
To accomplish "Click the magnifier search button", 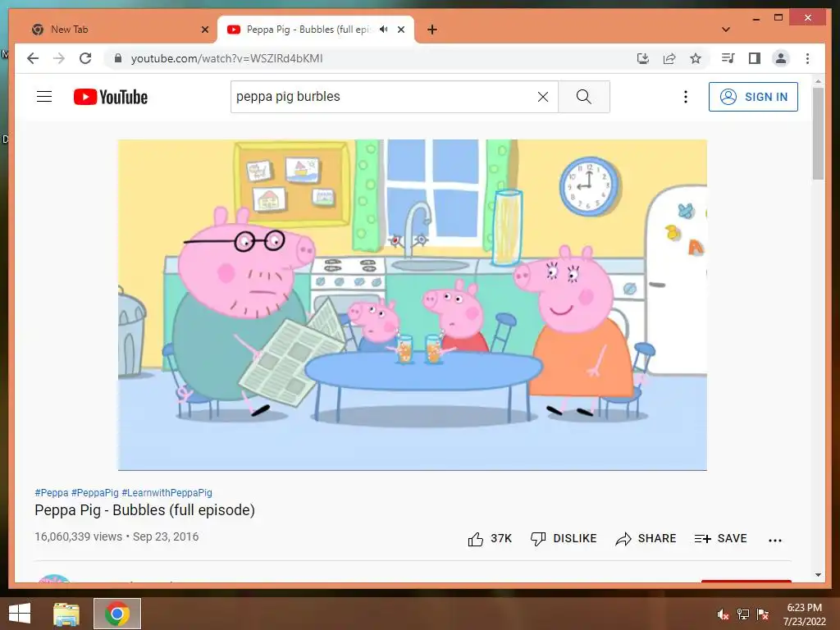I will 584,97.
